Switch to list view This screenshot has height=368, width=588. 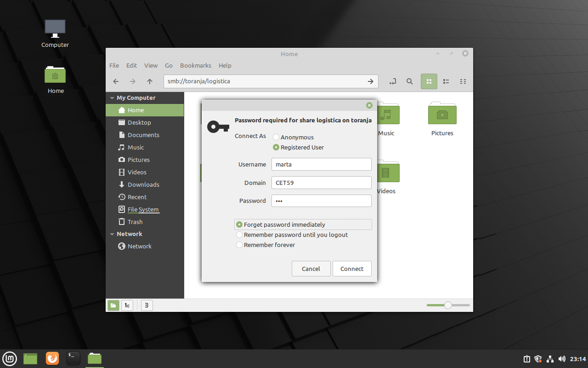pos(446,81)
